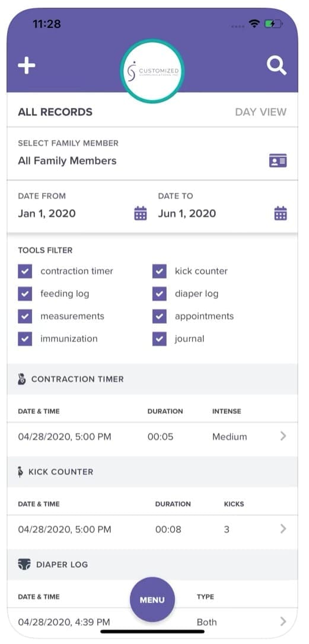Expand the diaper log record chevron
This screenshot has width=309, height=644.
point(283,622)
